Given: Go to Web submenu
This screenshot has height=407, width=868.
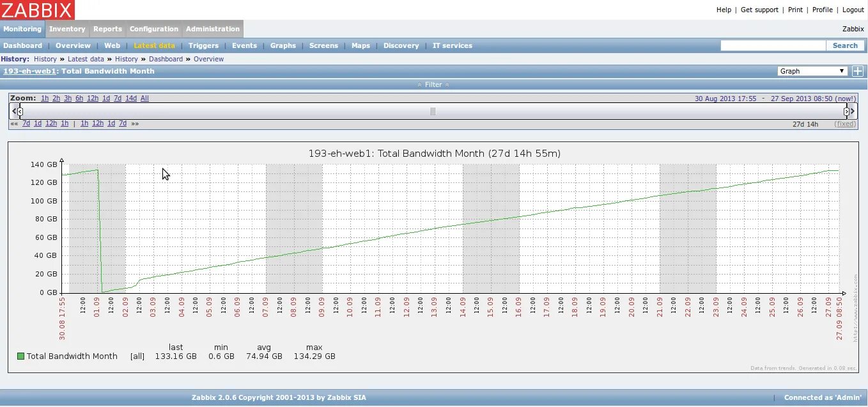Looking at the screenshot, I should pos(112,45).
